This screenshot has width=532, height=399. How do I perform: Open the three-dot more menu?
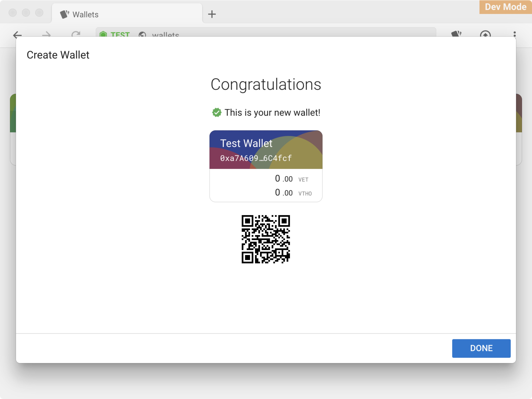pos(514,34)
